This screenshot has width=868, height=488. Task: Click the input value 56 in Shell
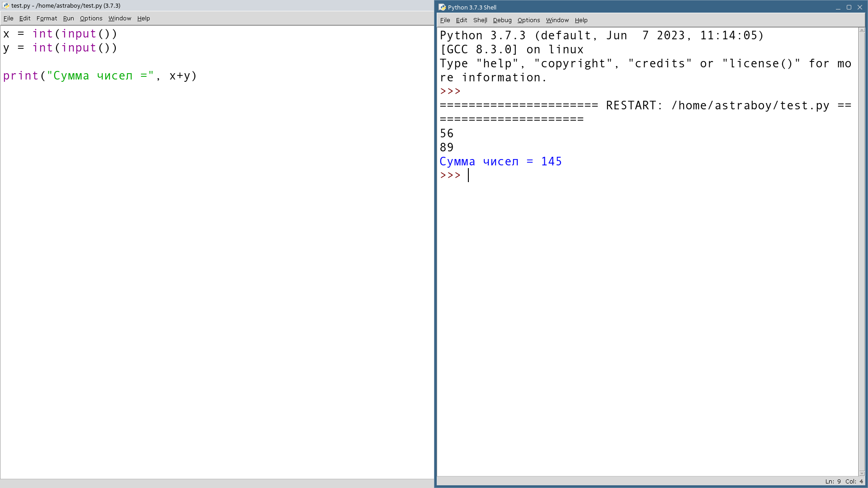(x=447, y=134)
